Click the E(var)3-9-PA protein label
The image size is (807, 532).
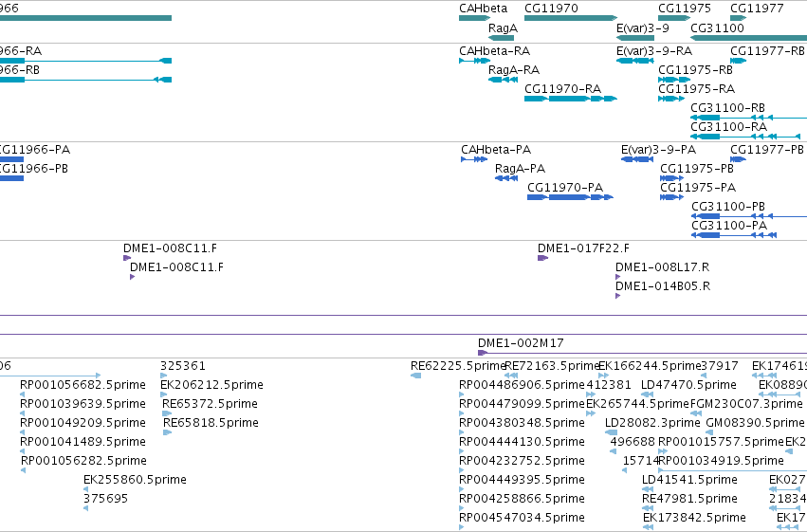coord(658,150)
